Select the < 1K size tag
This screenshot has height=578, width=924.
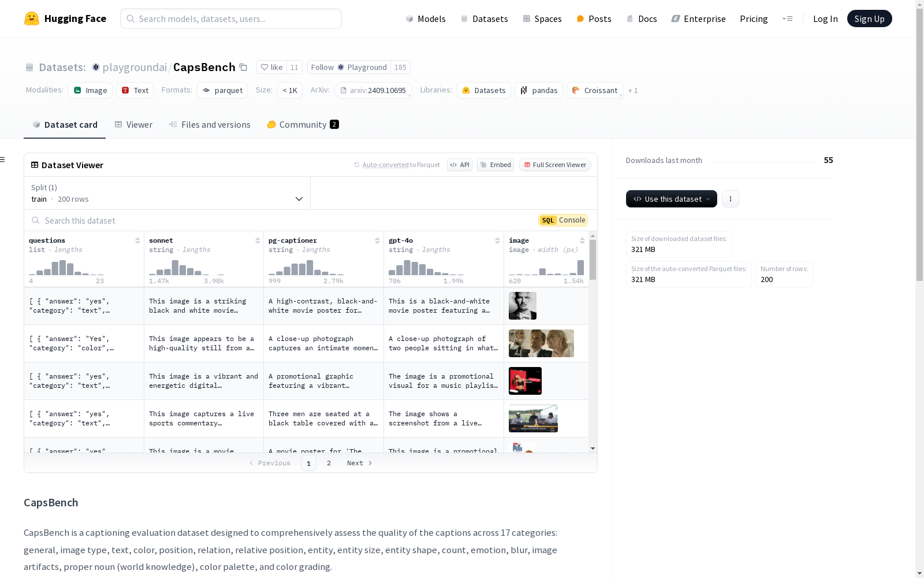tap(290, 90)
